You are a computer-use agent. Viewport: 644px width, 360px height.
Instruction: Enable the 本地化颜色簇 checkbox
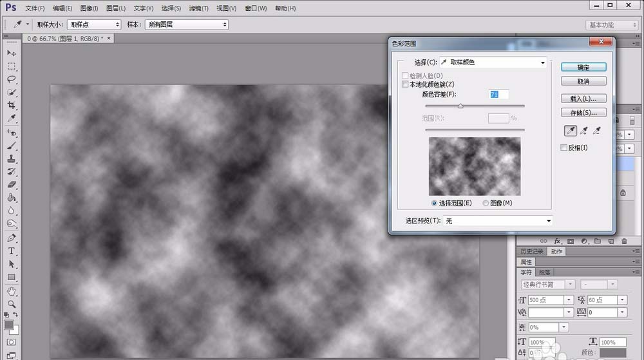tap(405, 84)
